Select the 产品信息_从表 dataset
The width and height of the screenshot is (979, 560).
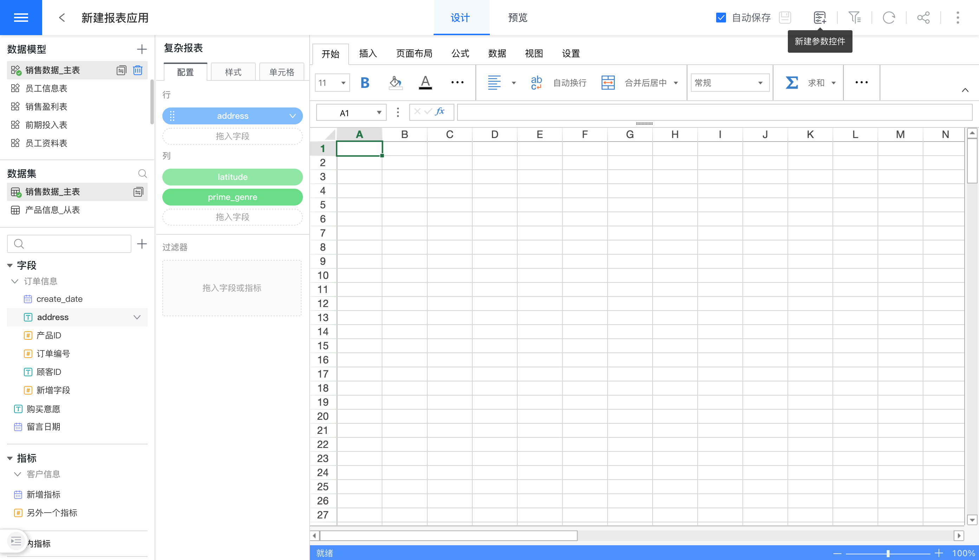pos(77,210)
